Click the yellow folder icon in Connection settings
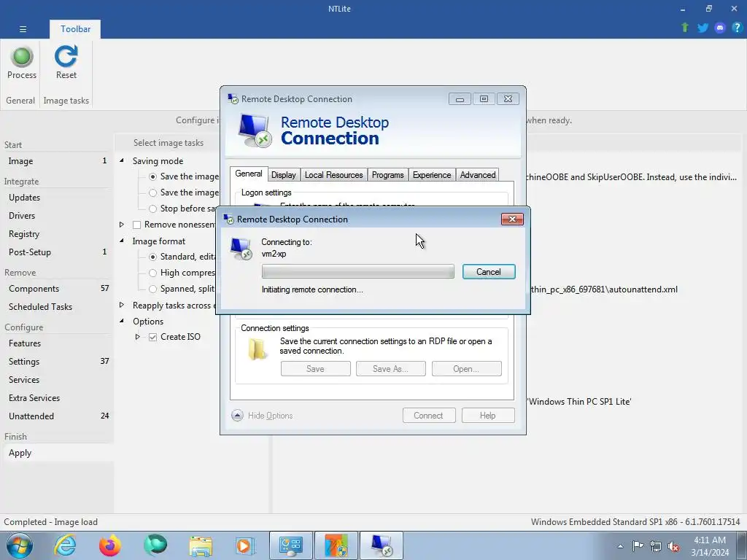This screenshot has height=560, width=747. (x=258, y=349)
